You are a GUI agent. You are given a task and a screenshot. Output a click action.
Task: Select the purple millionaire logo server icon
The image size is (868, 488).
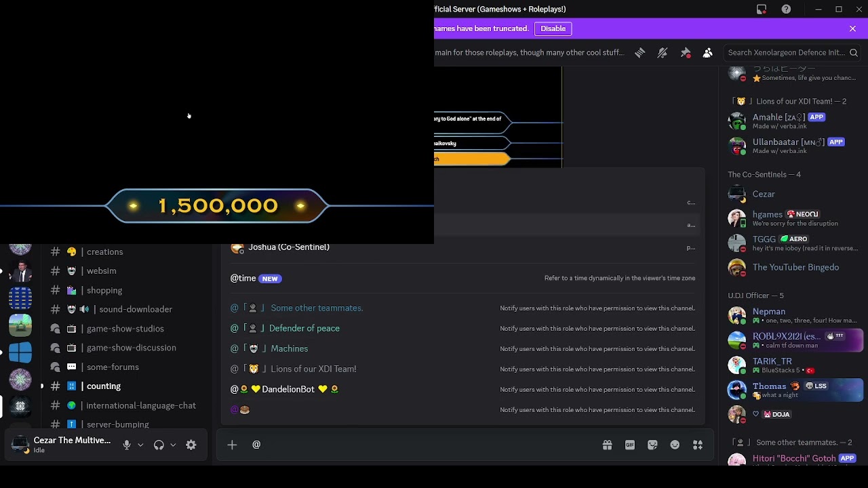point(20,380)
